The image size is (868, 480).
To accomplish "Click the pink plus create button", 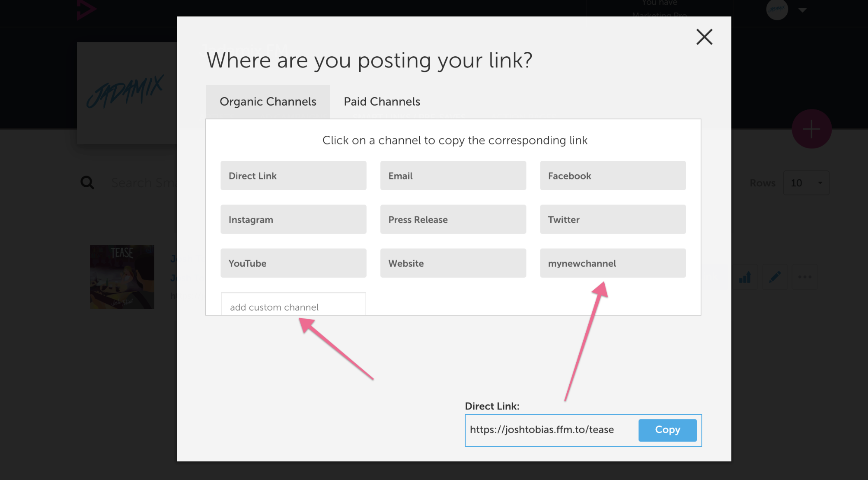I will point(811,129).
